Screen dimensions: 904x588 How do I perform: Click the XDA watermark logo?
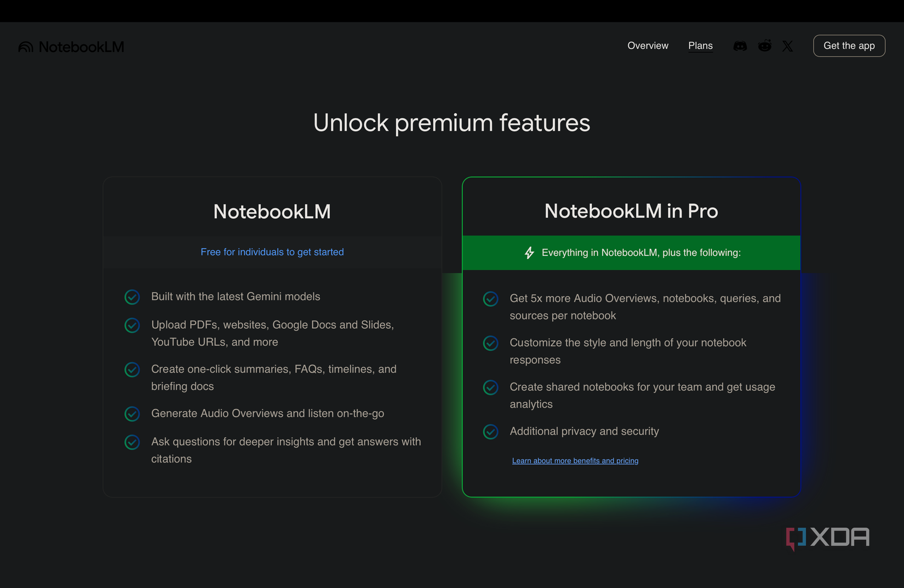pyautogui.click(x=827, y=538)
